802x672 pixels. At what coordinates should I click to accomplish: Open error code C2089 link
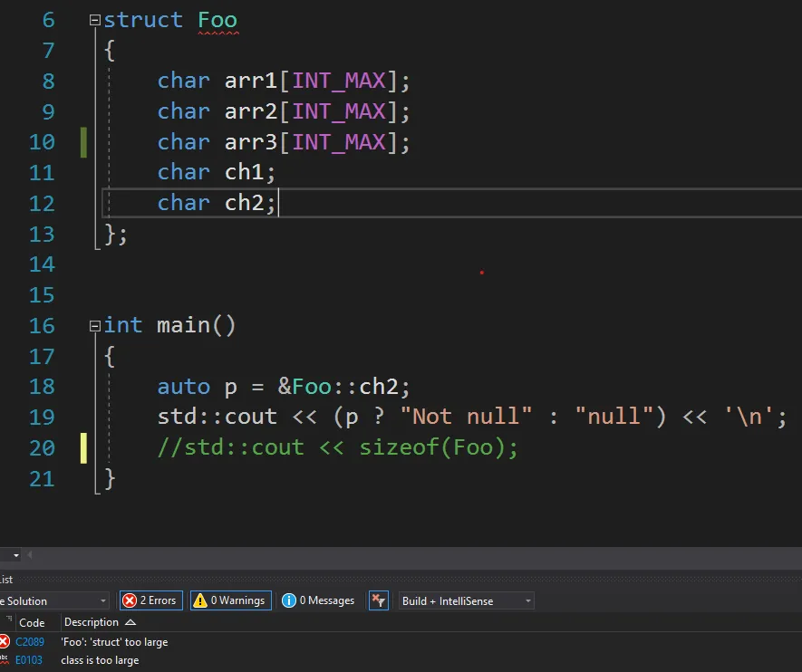(x=30, y=642)
